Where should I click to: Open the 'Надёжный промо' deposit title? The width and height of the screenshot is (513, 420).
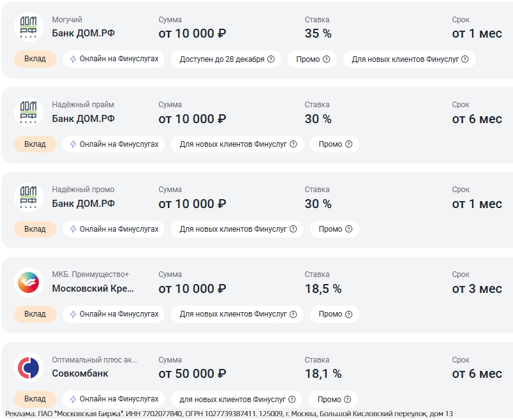(83, 190)
